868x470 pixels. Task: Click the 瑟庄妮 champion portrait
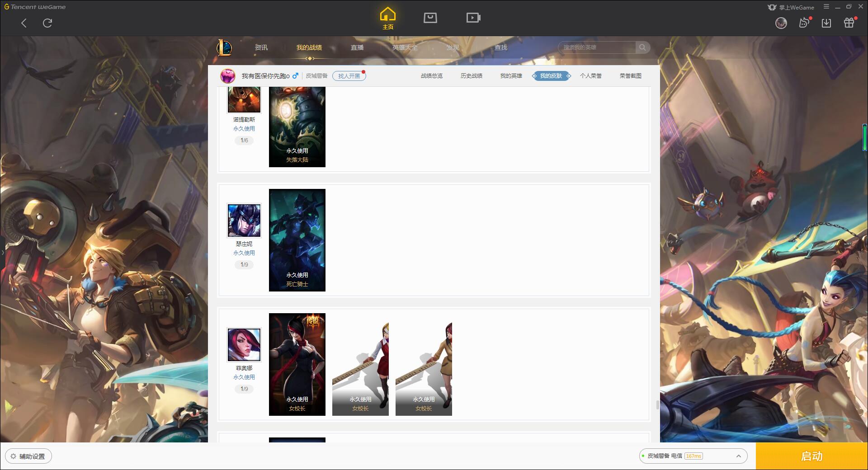(244, 221)
